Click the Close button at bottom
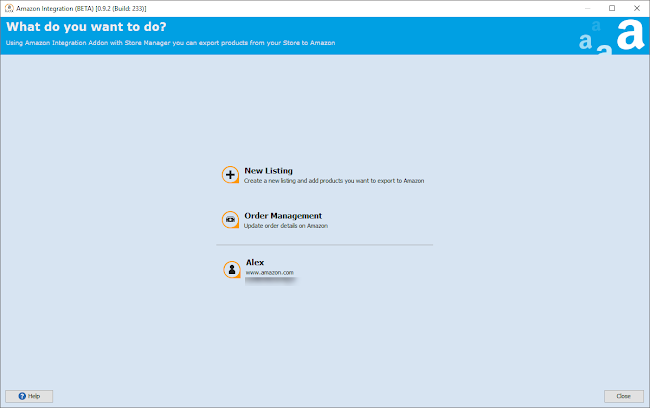The height and width of the screenshot is (408, 650). tap(623, 396)
